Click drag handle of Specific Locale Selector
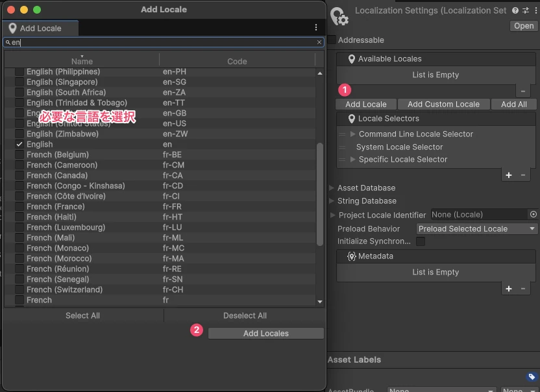 (x=342, y=160)
